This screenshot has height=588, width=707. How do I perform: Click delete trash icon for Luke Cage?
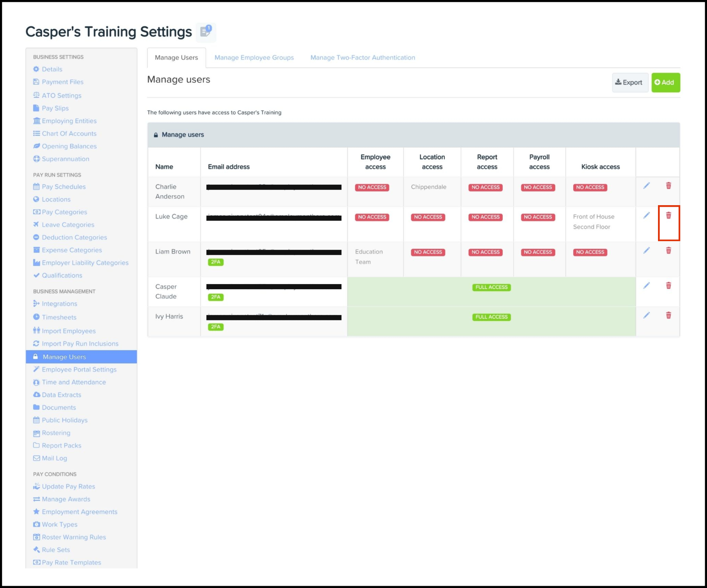(x=668, y=215)
